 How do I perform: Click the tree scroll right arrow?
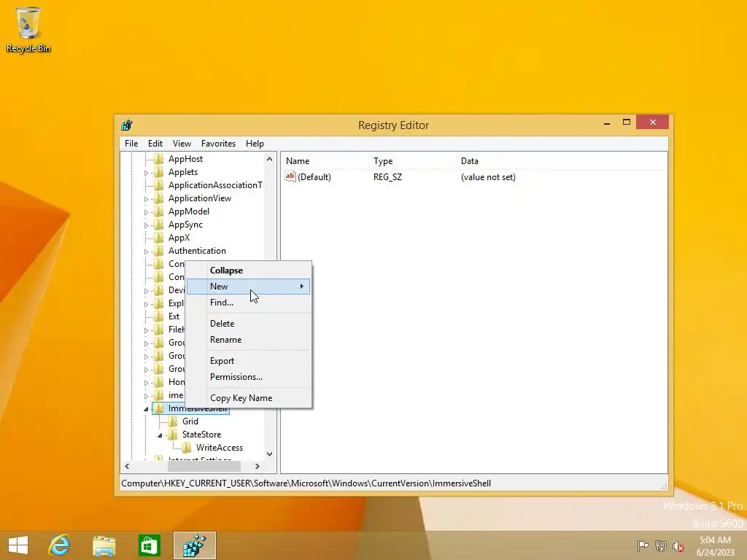pyautogui.click(x=258, y=466)
